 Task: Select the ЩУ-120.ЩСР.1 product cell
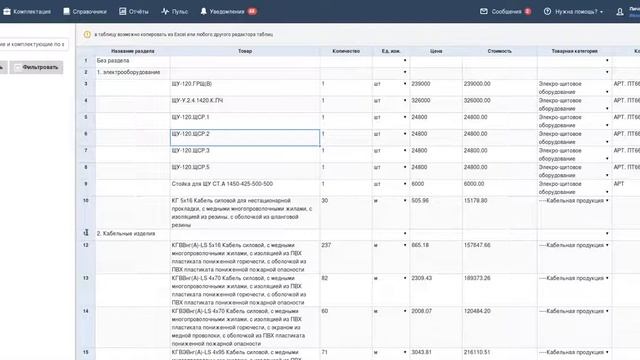pos(245,121)
